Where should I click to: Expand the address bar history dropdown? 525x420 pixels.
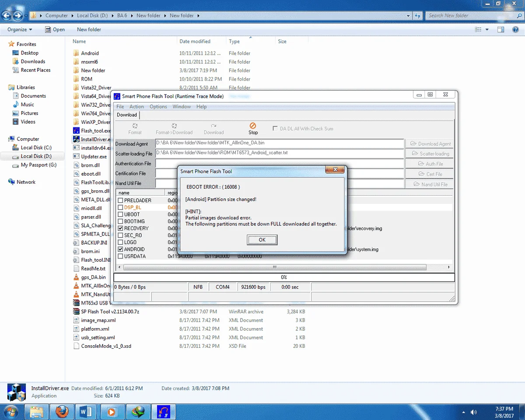[x=409, y=16]
